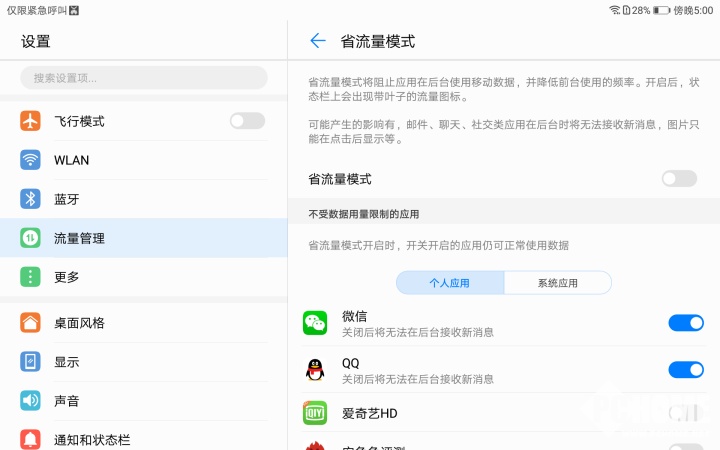The image size is (720, 450).
Task: Tap the 爱奇艺HD app name text
Action: pyautogui.click(x=370, y=413)
